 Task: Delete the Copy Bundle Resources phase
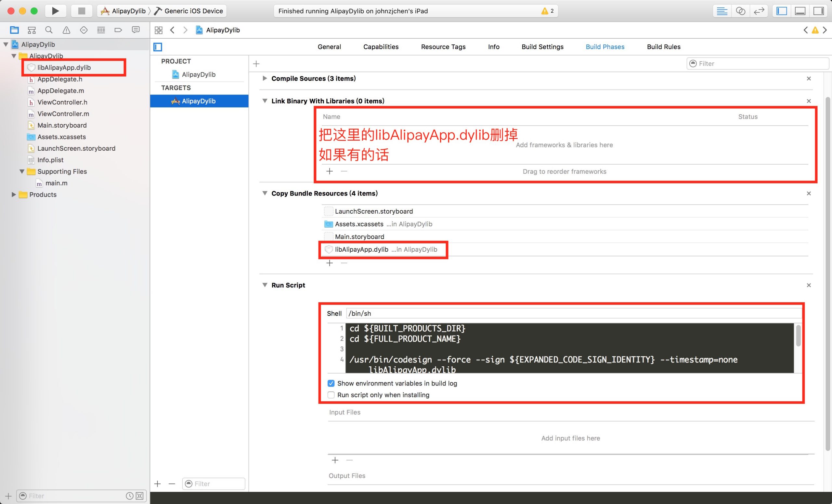point(809,194)
